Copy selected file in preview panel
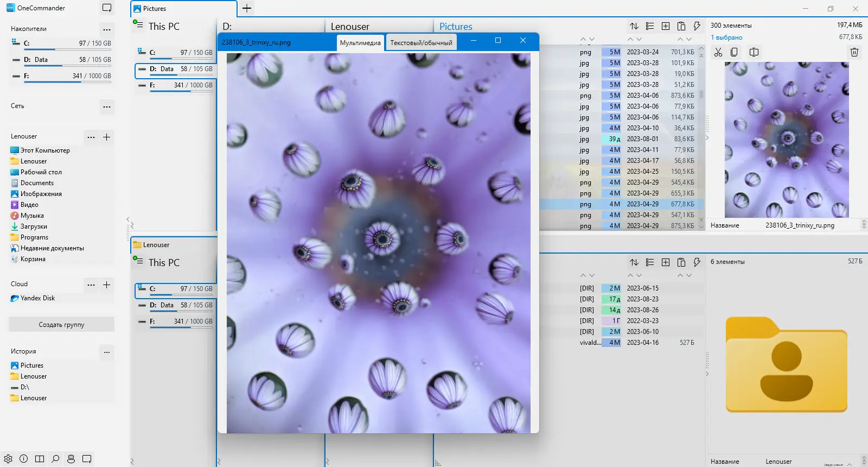The width and height of the screenshot is (868, 467). [x=734, y=52]
